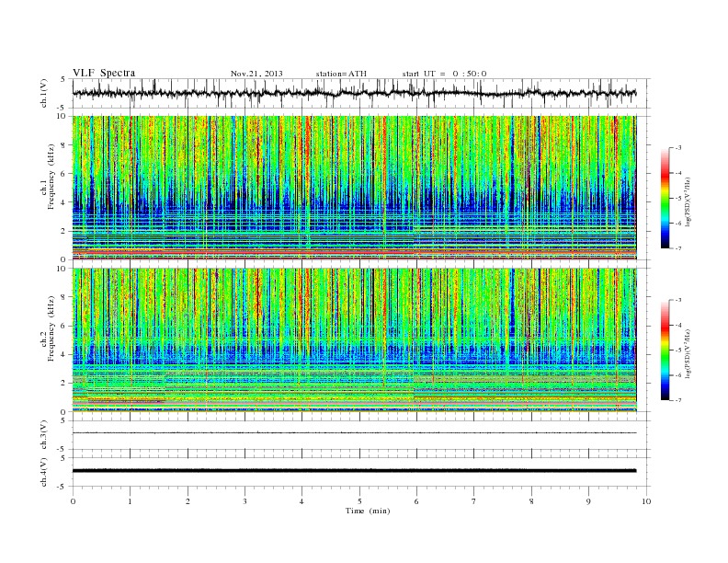Click the ch.1 voltage waveform trace
This screenshot has height=563, width=728.
coord(354,93)
